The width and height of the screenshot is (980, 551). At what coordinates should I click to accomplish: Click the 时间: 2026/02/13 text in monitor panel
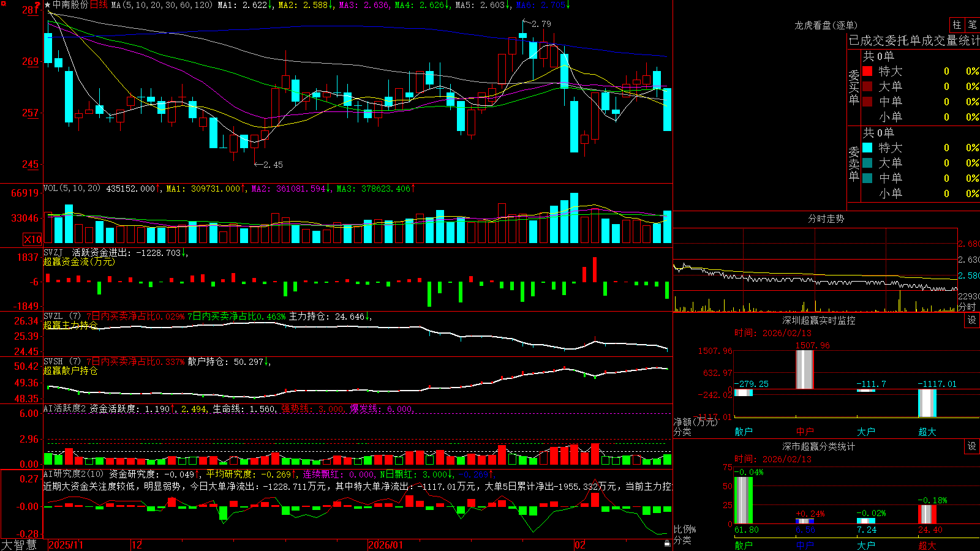[x=773, y=333]
